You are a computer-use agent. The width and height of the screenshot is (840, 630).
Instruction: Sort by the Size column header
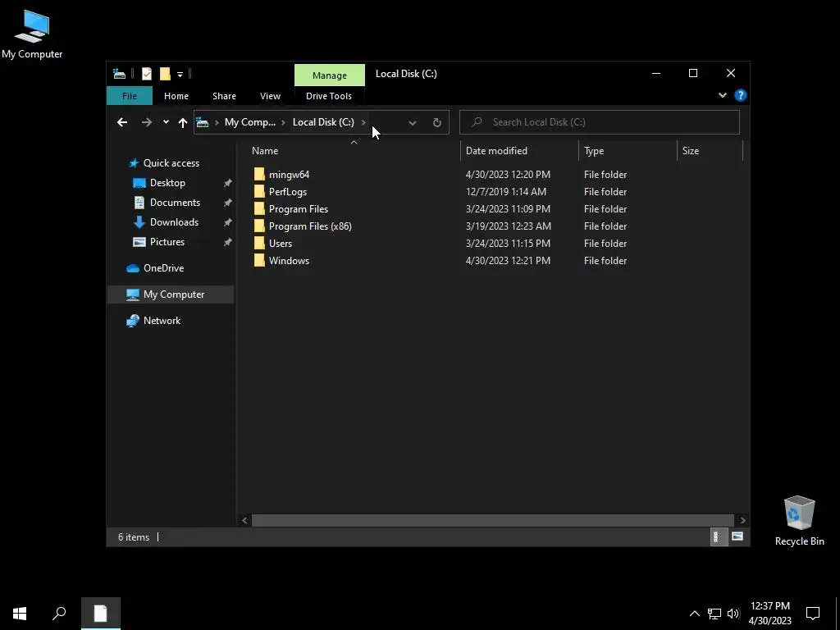(x=710, y=151)
